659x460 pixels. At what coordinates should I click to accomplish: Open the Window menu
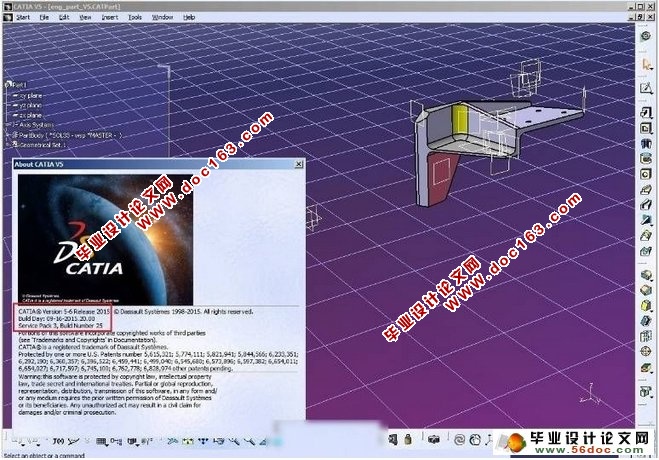162,17
